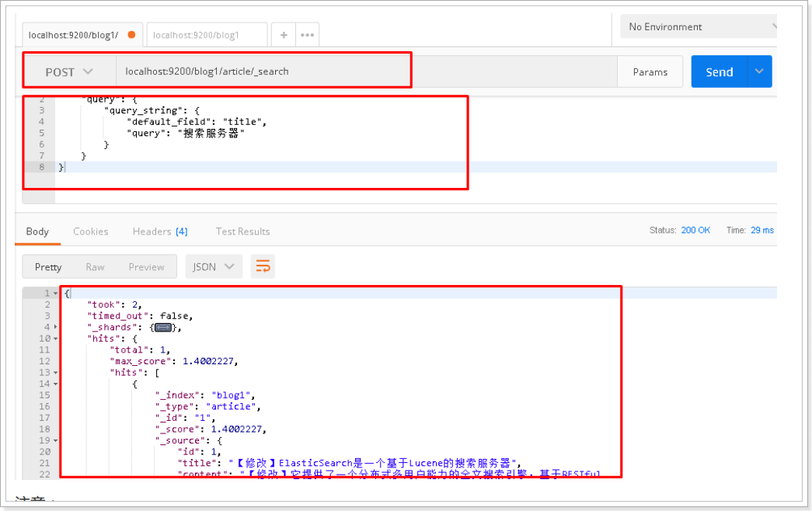The image size is (812, 511).
Task: Collapse the hits array at line 13
Action: (x=56, y=373)
